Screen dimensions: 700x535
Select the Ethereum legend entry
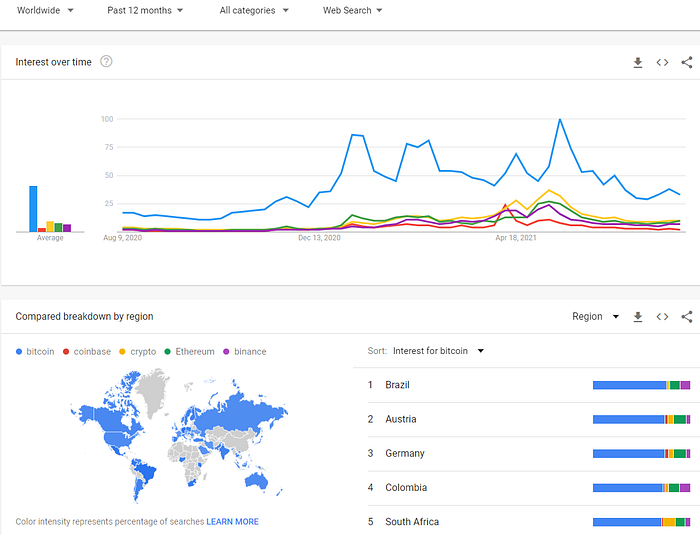[x=190, y=351]
